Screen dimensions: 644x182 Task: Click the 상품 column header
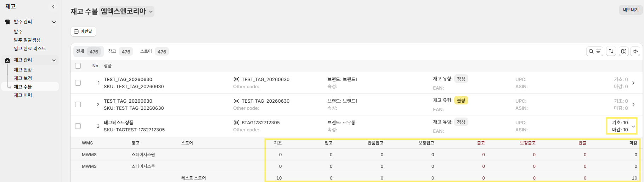click(108, 66)
